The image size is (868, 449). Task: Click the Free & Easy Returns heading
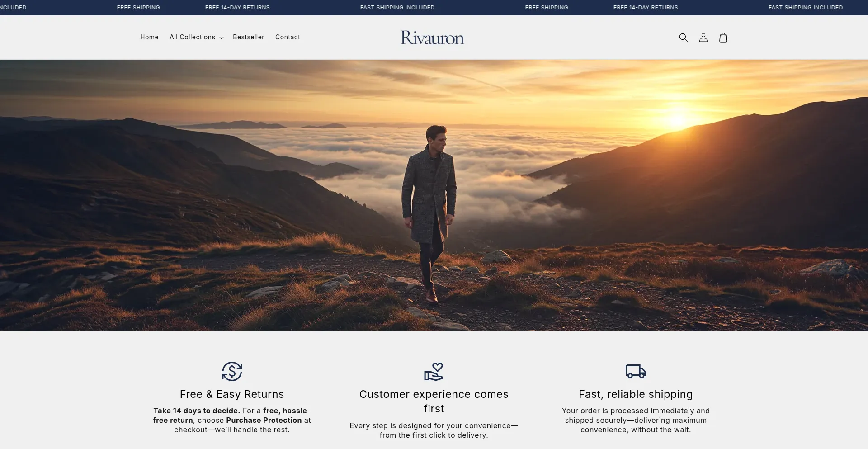click(232, 394)
